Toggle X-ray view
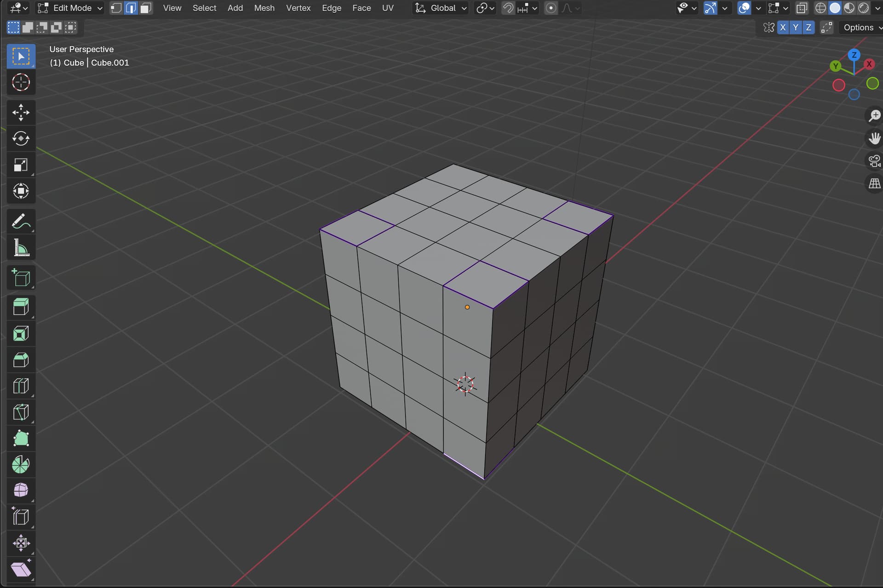 coord(802,8)
